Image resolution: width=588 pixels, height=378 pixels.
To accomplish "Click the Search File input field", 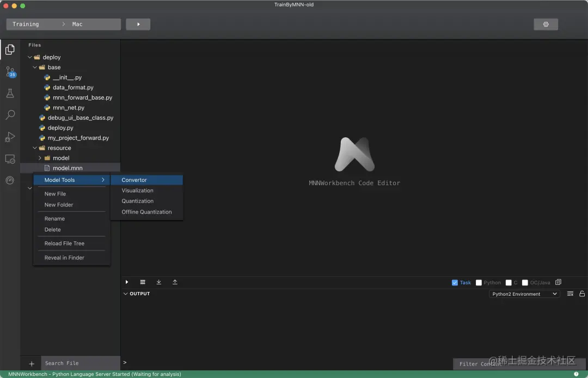I will 80,363.
